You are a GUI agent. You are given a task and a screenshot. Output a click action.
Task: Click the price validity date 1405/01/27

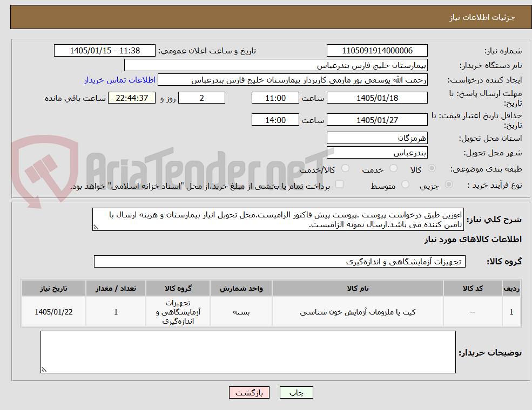377,120
